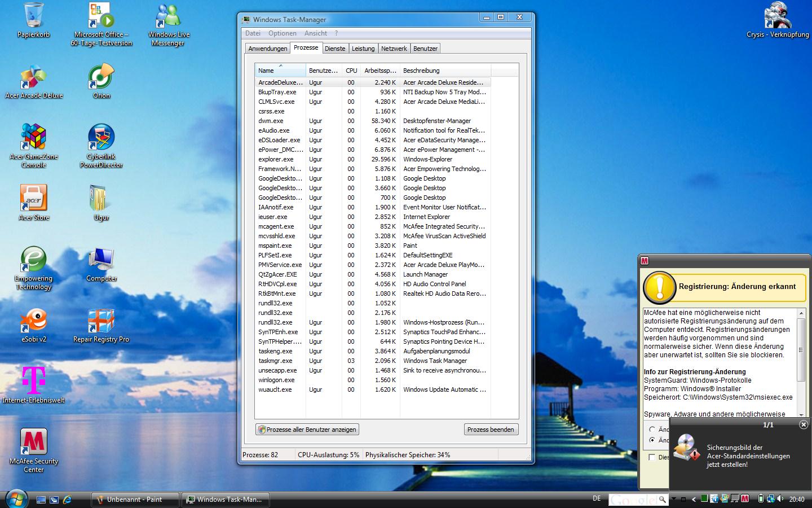Screen dimensions: 812x508
Task: Launch Empowering Technology desktop shortcut
Action: click(33, 268)
